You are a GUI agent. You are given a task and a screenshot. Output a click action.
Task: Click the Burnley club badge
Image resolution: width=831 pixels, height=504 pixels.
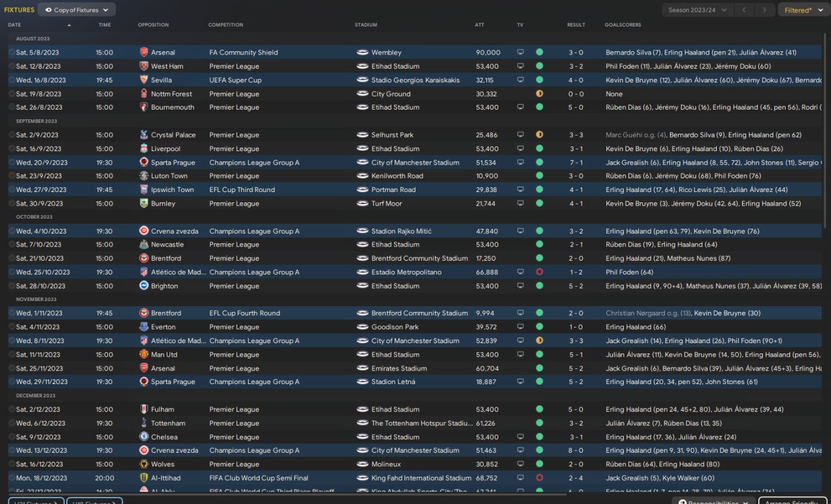point(144,204)
